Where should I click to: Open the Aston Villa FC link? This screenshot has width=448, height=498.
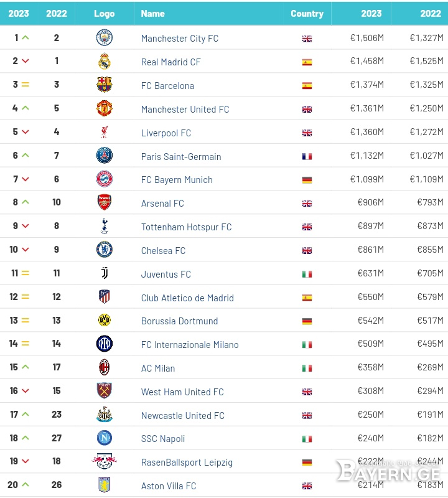[x=169, y=486]
